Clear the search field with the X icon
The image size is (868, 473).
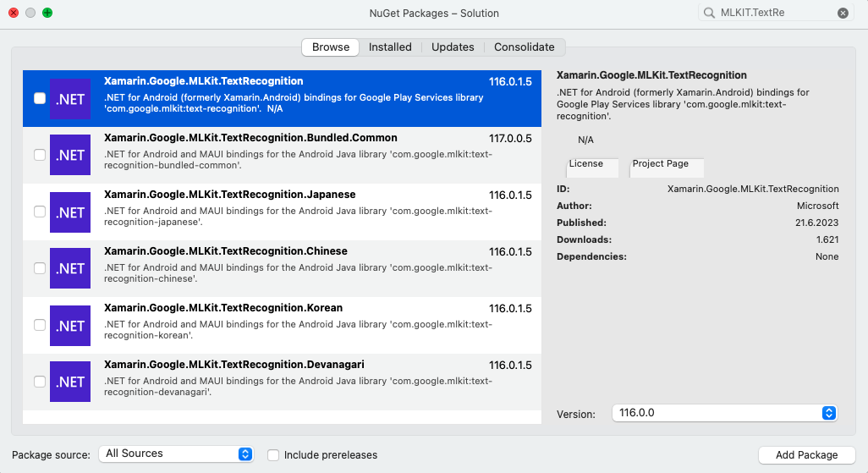[x=843, y=13]
